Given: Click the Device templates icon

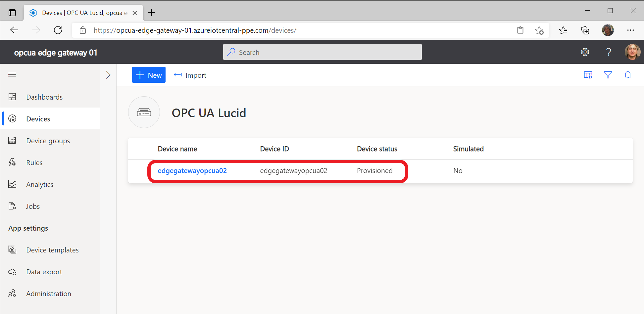Looking at the screenshot, I should pyautogui.click(x=12, y=249).
